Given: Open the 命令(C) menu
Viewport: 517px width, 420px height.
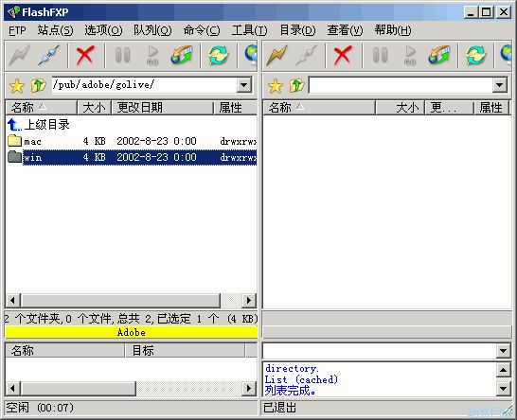Looking at the screenshot, I should pos(202,30).
